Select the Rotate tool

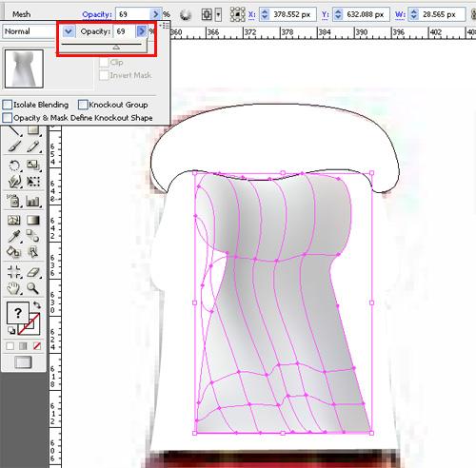pos(14,166)
